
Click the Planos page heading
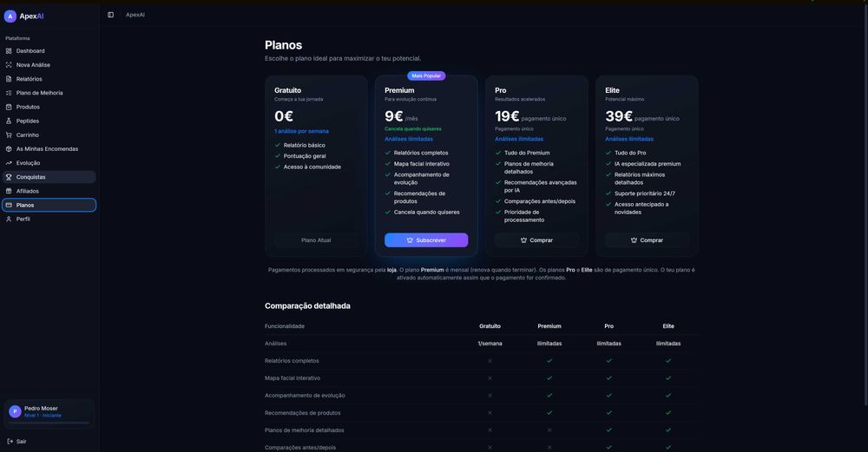click(x=284, y=45)
